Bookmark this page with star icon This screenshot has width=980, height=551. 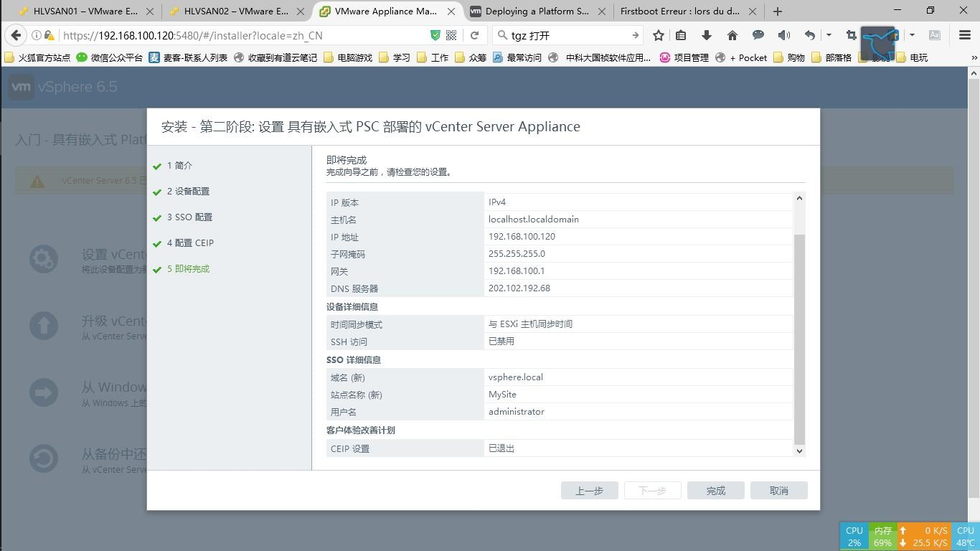(x=659, y=35)
